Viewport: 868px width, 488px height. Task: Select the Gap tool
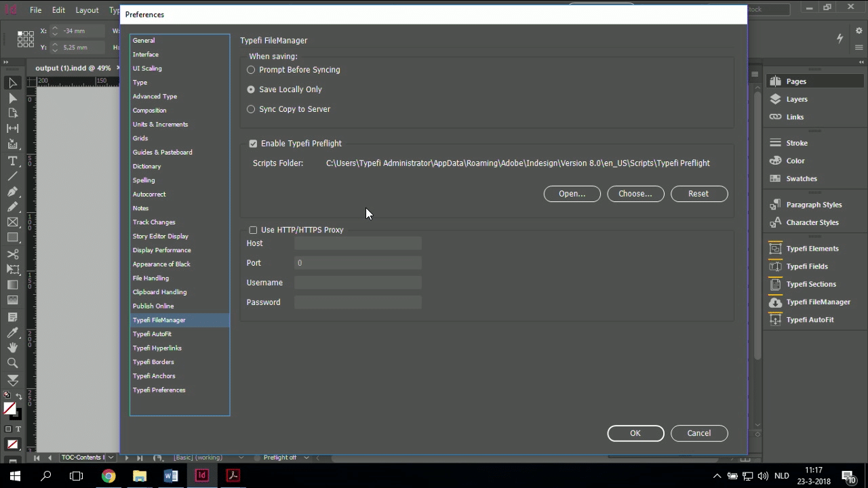click(12, 128)
